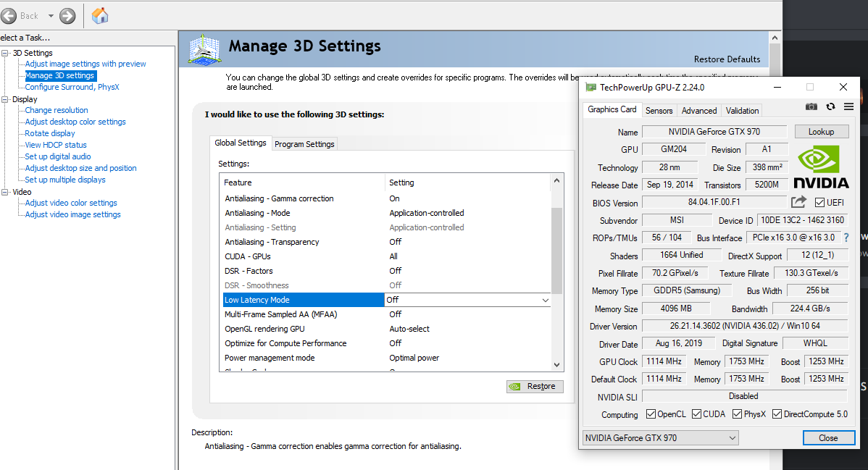Click the GPU-Z Close button
868x470 pixels.
tap(829, 438)
